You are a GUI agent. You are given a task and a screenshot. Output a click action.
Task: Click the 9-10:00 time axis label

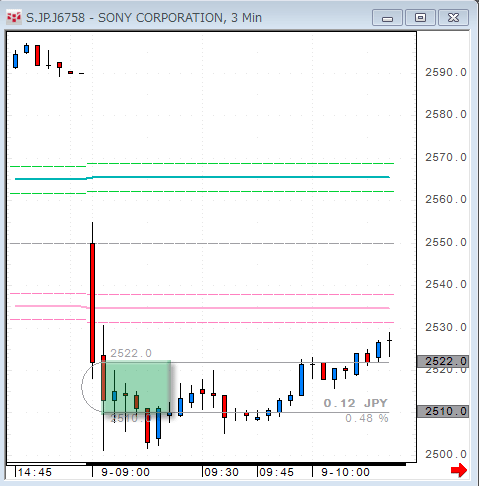pyautogui.click(x=345, y=472)
